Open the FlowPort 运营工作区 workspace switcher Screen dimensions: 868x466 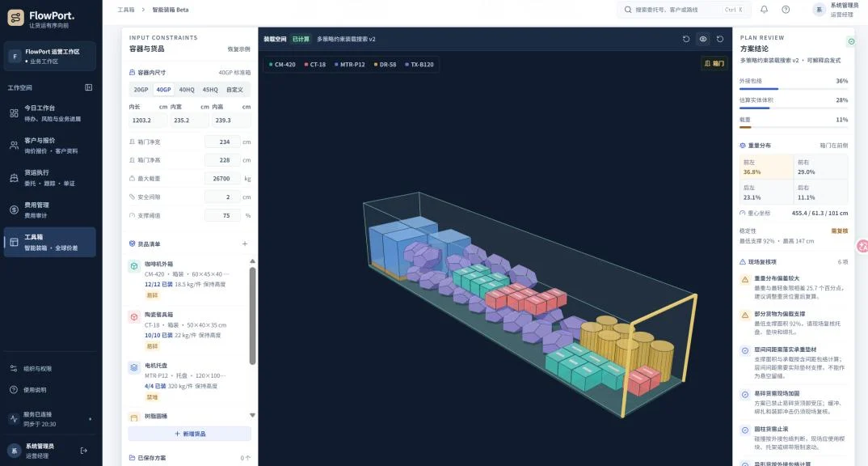(50, 56)
